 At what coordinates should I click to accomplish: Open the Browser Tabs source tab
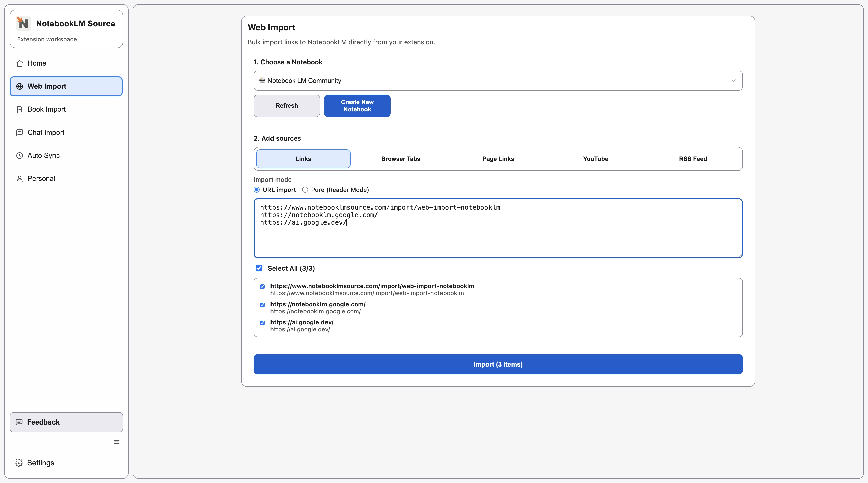click(400, 159)
